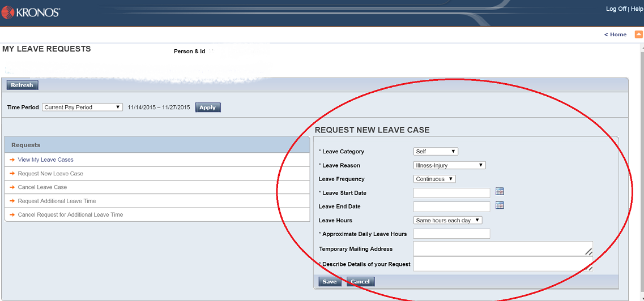Open the Leave Reason dropdown
644x301 pixels.
[x=449, y=165]
